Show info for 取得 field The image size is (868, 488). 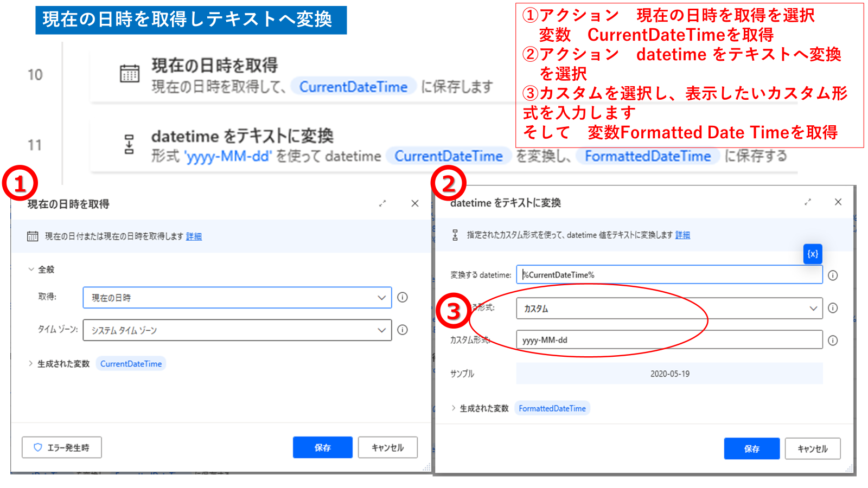403,297
